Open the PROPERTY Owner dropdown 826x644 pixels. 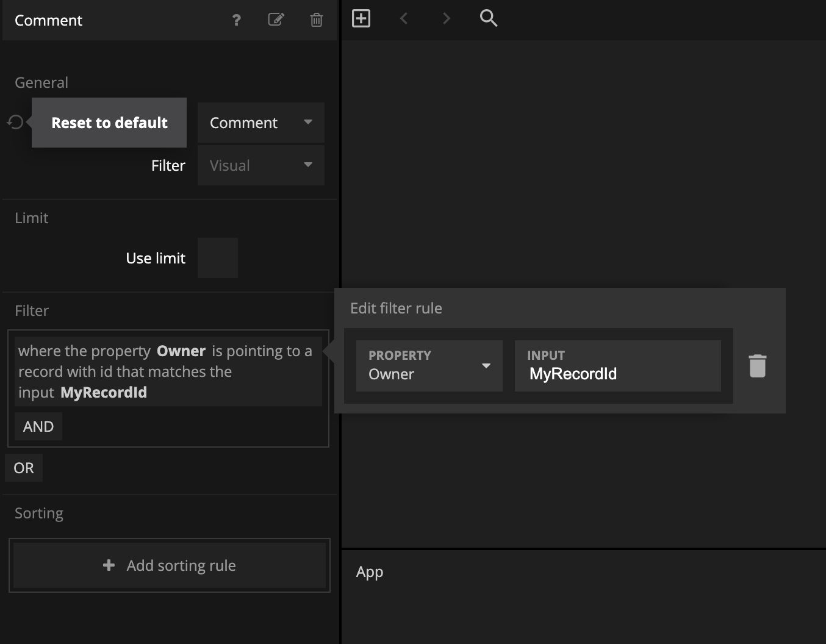[429, 366]
